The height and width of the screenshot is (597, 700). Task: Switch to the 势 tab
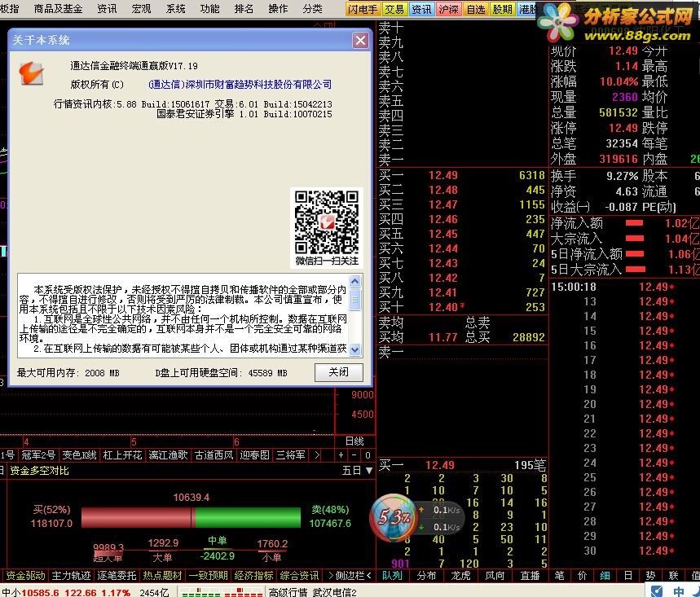click(651, 576)
